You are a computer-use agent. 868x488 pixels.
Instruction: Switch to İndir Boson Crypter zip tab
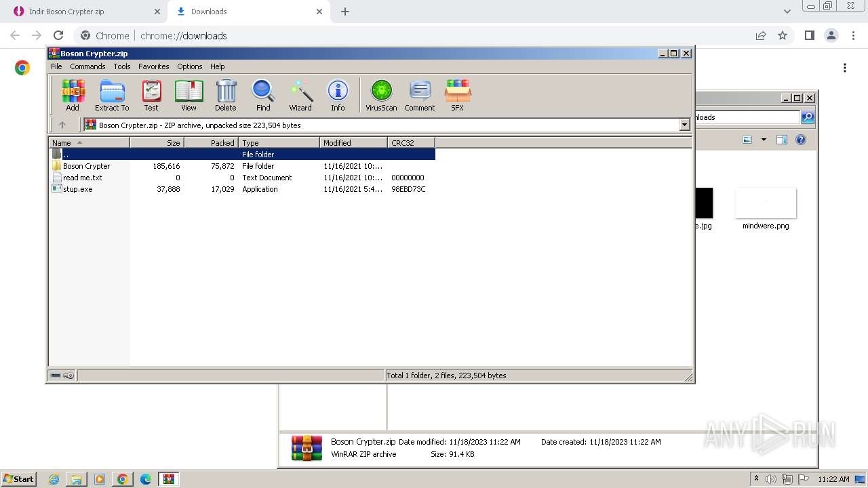pyautogui.click(x=85, y=12)
